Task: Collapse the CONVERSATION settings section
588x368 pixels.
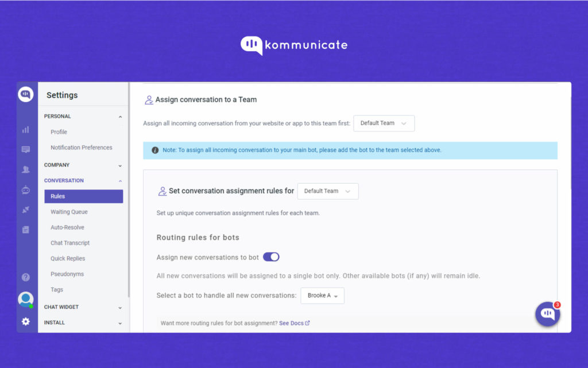Action: (83, 180)
